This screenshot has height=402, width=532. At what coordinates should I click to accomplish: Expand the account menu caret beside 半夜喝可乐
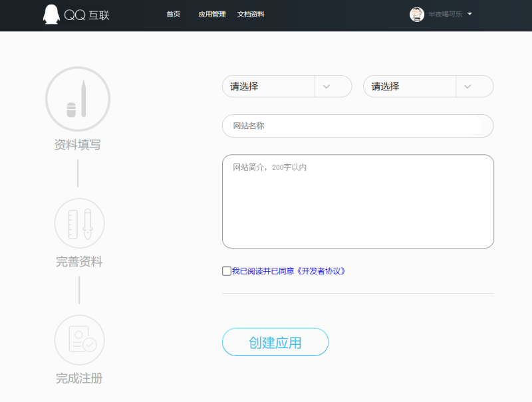click(469, 14)
